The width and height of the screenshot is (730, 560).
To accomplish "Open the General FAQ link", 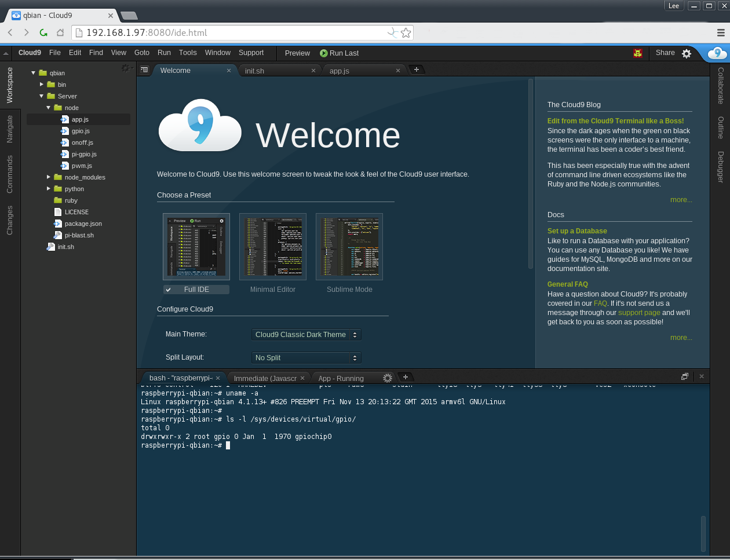I will [x=568, y=284].
